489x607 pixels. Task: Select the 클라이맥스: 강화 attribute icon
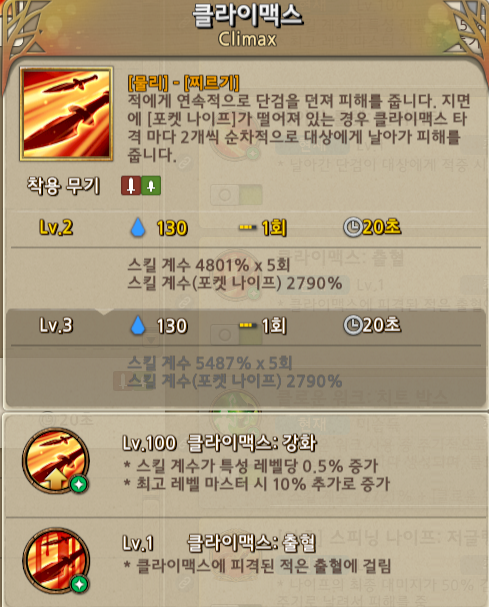click(56, 461)
